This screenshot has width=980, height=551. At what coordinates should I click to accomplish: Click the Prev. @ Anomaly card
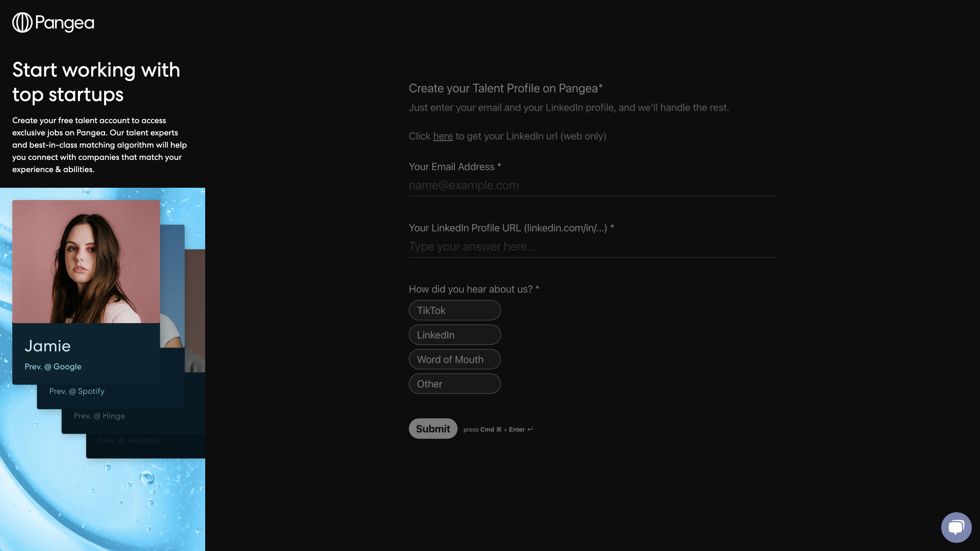coord(129,441)
